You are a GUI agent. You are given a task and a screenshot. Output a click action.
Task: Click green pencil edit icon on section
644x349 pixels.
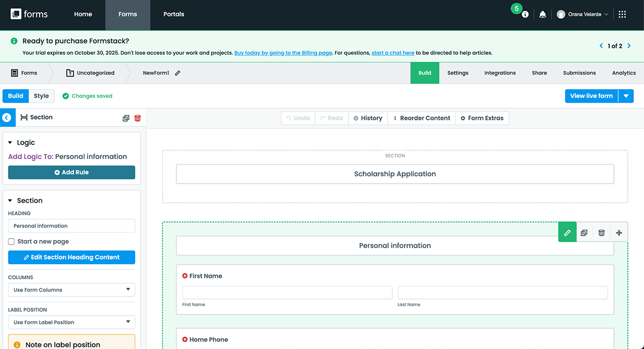pos(567,232)
